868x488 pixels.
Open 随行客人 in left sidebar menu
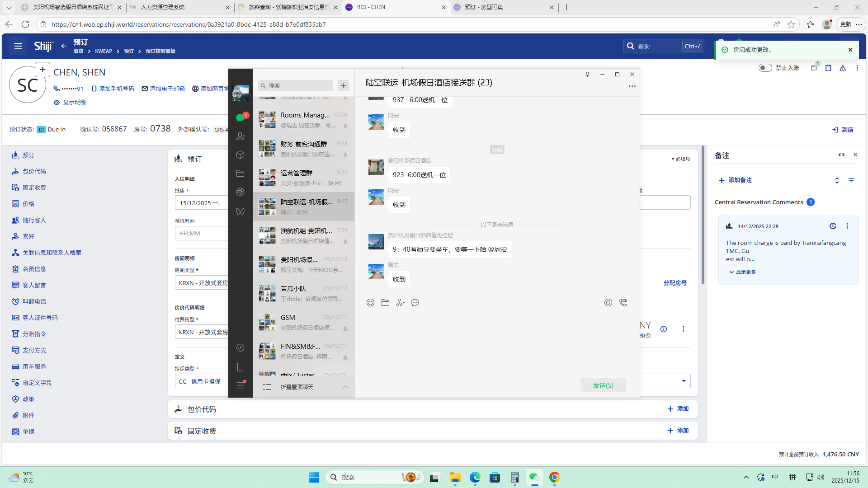pyautogui.click(x=34, y=220)
